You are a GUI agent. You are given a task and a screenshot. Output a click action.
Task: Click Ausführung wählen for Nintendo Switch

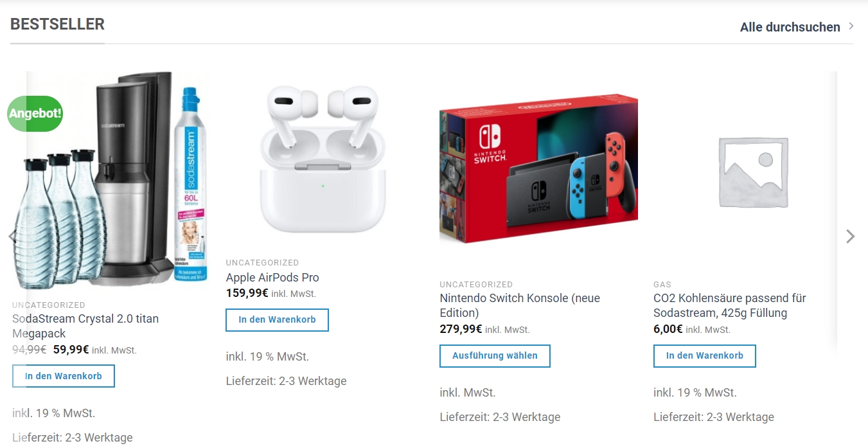coord(495,355)
